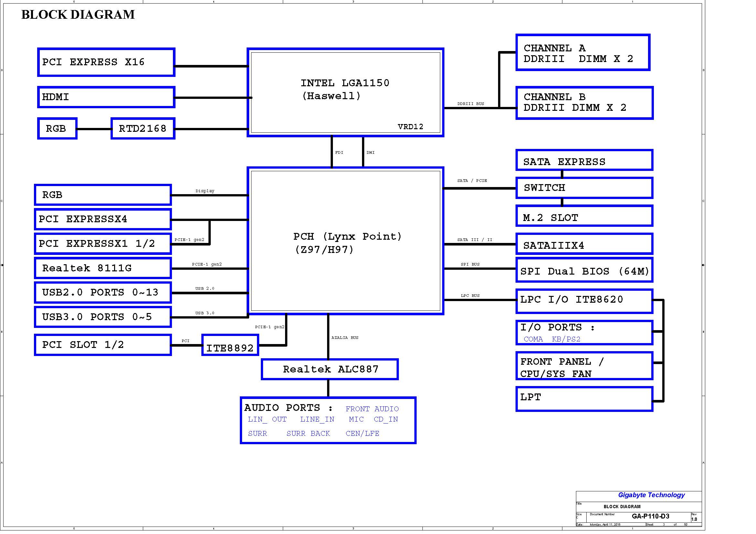The image size is (756, 534).
Task: Click the SWITCH block
Action: (584, 188)
